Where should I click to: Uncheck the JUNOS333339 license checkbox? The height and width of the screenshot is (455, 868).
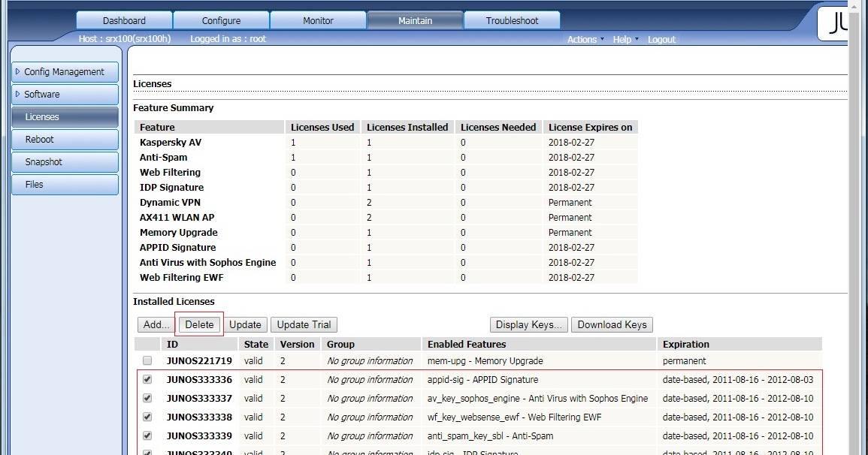click(147, 435)
